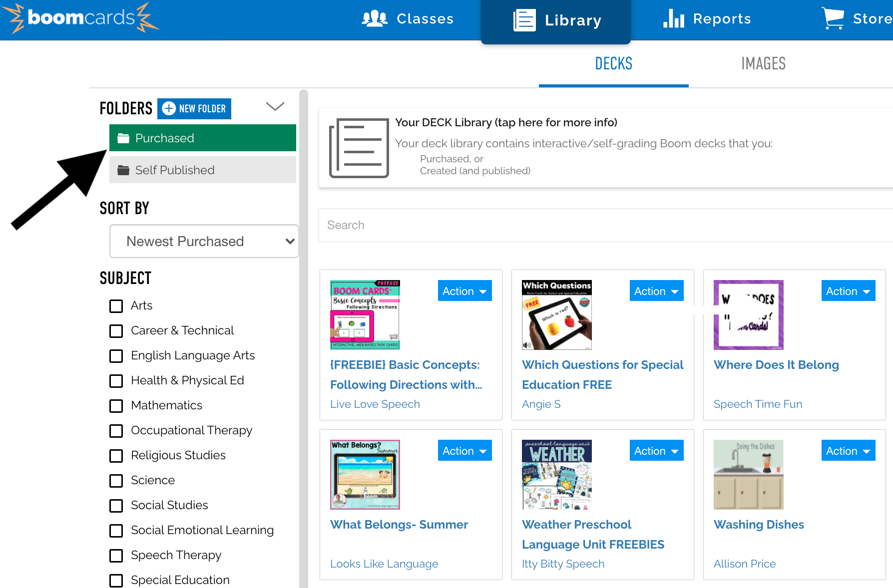Visit the Looks Like Language author link

[384, 564]
